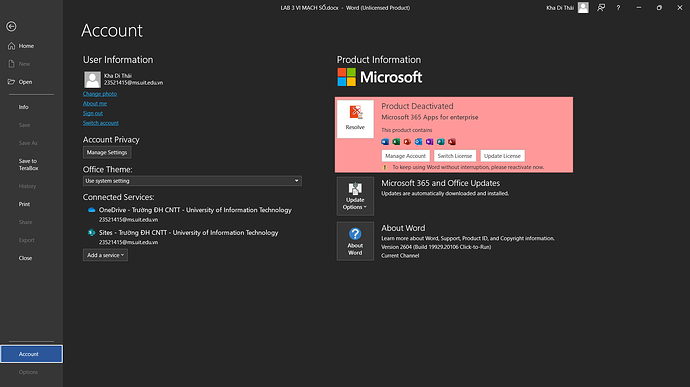Open the About me link
Viewport: 690px width, 387px height.
pyautogui.click(x=95, y=103)
